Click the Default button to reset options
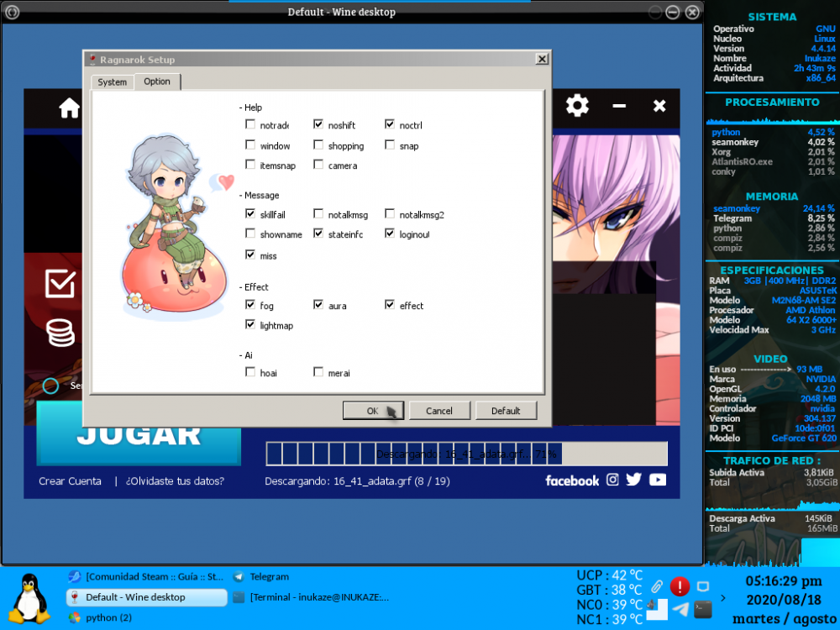840x630 pixels. pos(506,411)
